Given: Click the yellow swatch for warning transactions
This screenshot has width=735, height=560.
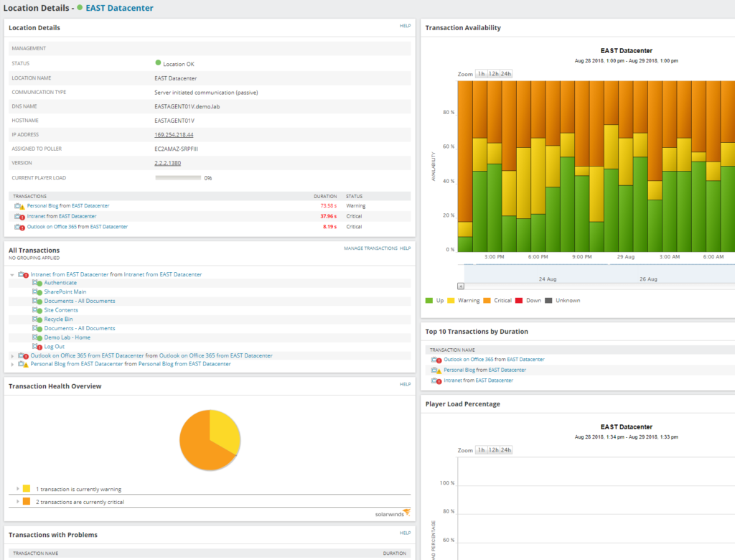Looking at the screenshot, I should click(x=27, y=488).
